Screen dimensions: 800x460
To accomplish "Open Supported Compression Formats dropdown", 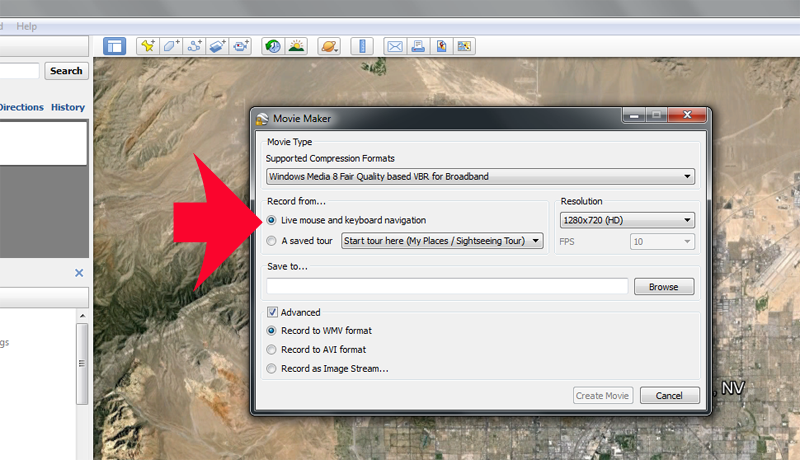I will [480, 176].
